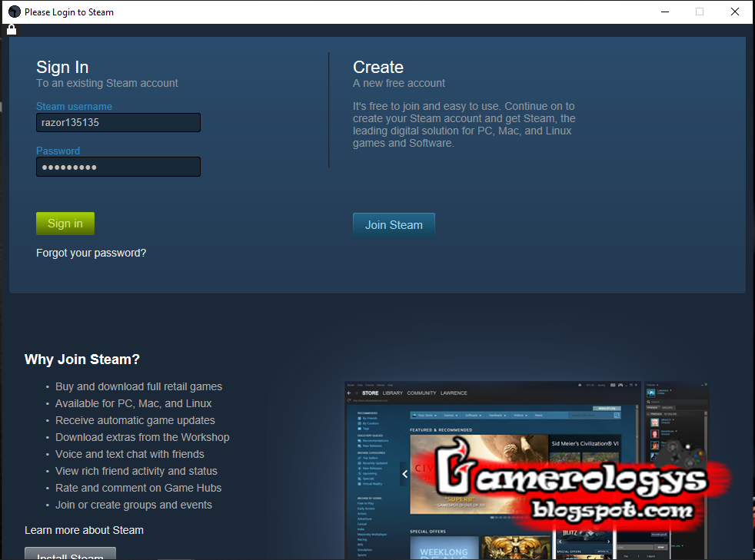The image size is (755, 560).
Task: Collapse the store sidebar with the left chevron
Action: click(405, 474)
